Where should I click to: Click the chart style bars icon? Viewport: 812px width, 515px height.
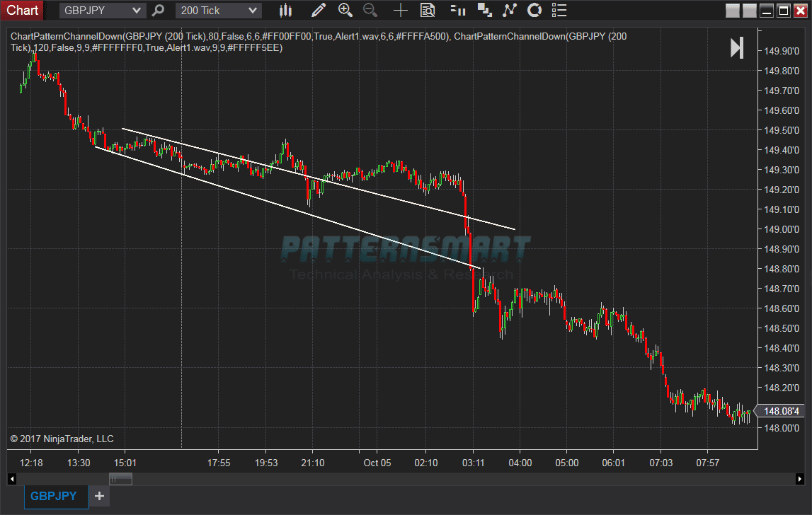286,10
